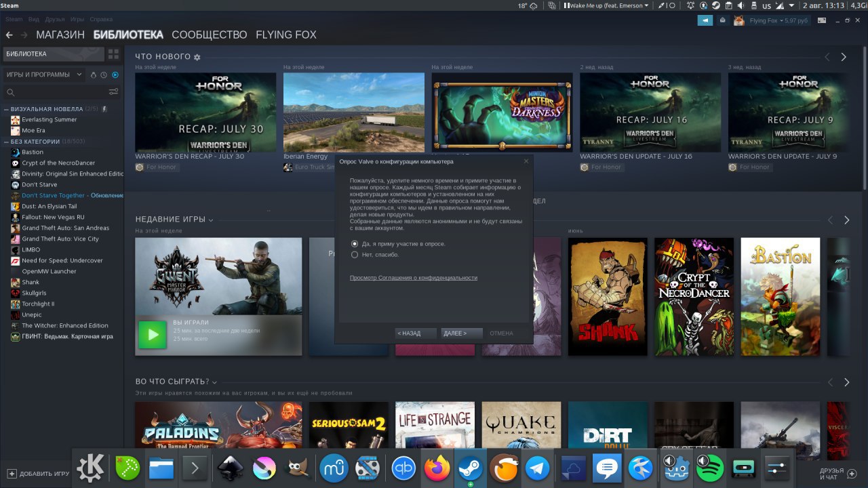Click the НАЗАД button in the survey dialog
The image size is (868, 488).
(416, 333)
